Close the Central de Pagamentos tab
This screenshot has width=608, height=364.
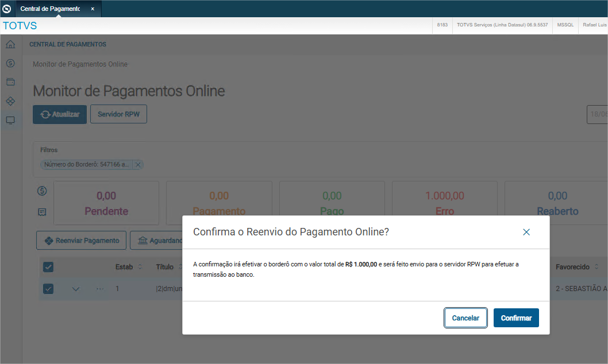click(x=93, y=9)
